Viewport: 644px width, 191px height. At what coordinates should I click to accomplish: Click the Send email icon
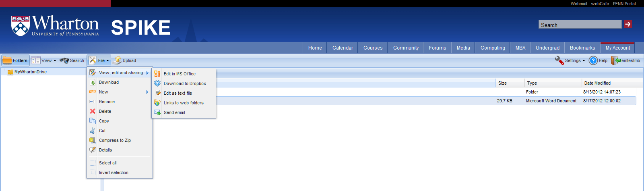click(x=157, y=112)
